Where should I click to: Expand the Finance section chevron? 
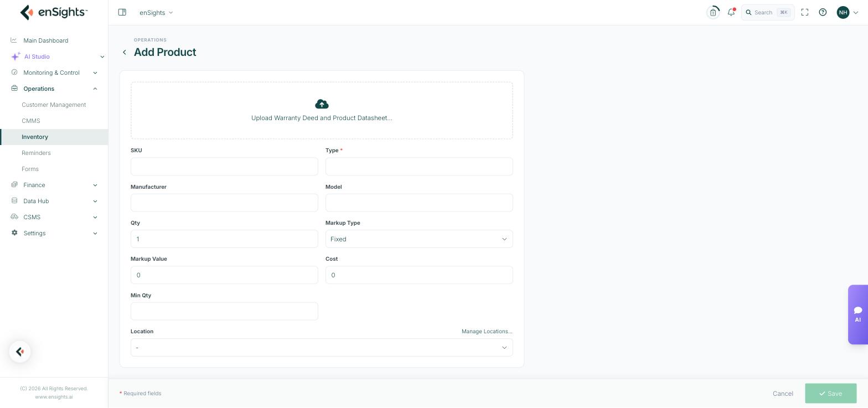click(x=95, y=185)
